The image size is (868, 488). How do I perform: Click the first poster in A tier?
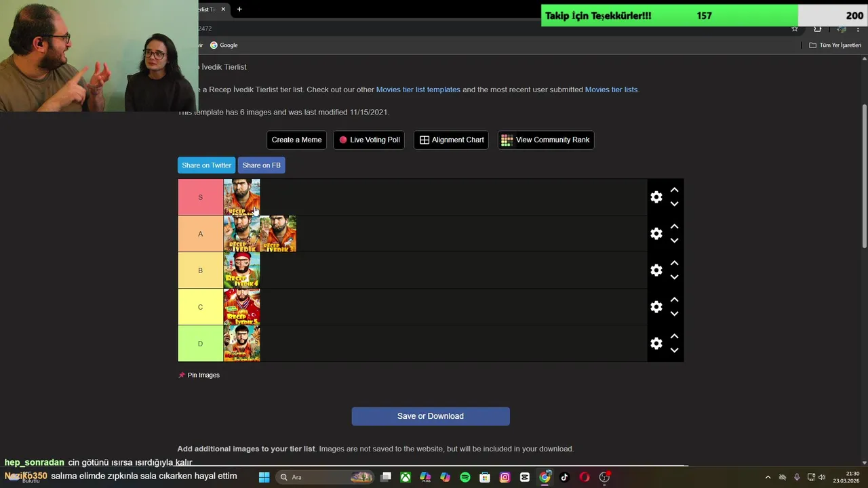click(x=241, y=234)
